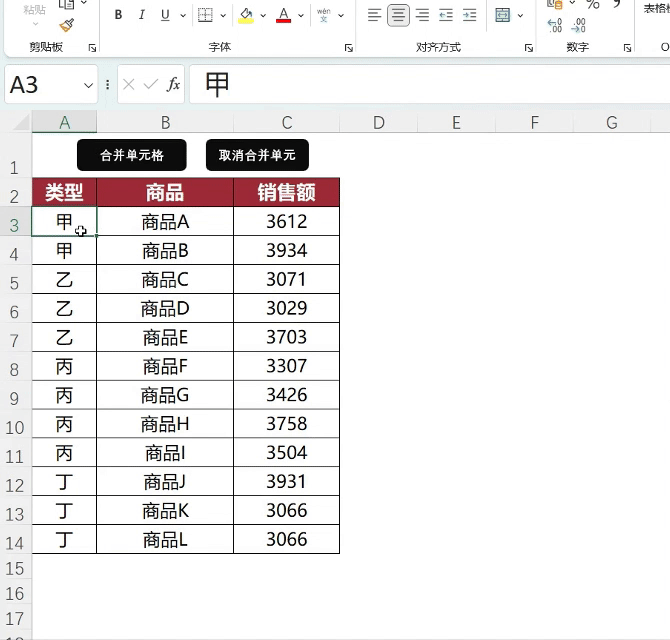The height and width of the screenshot is (640, 670).
Task: Click the Borders icon
Action: [205, 15]
